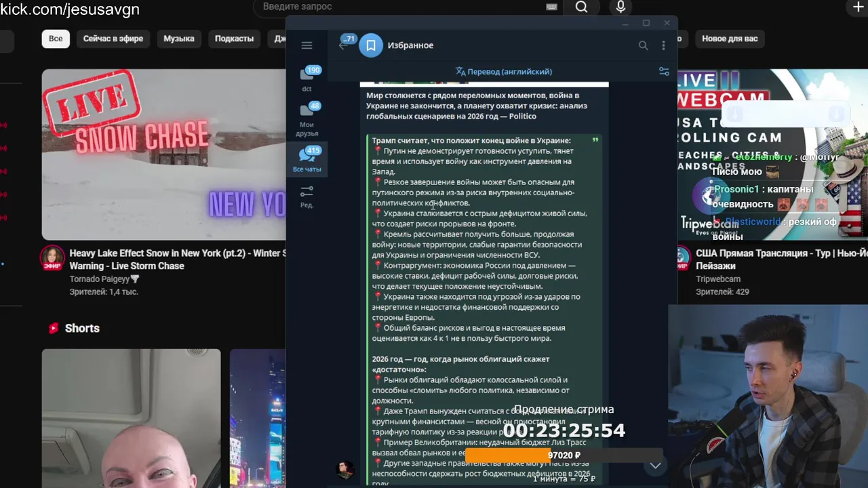Screen dimensions: 868x488
Task: Play the bald person Shorts thumbnail
Action: tap(131, 418)
